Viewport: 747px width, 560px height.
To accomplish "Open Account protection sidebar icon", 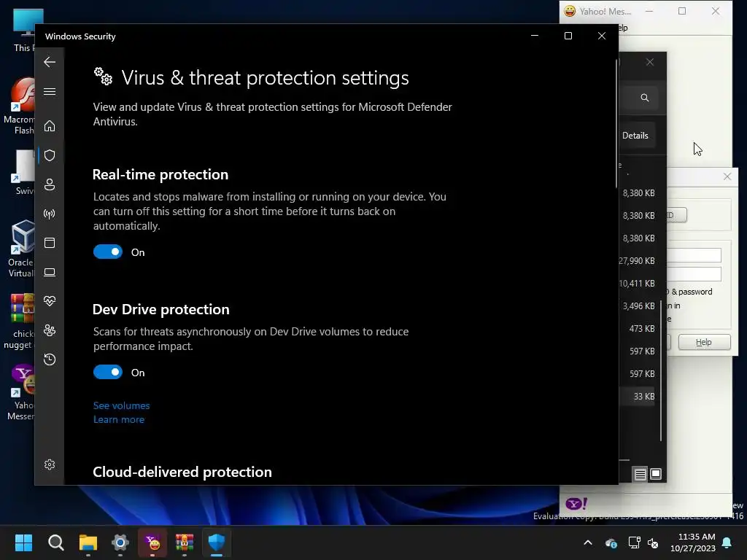I will coord(50,184).
